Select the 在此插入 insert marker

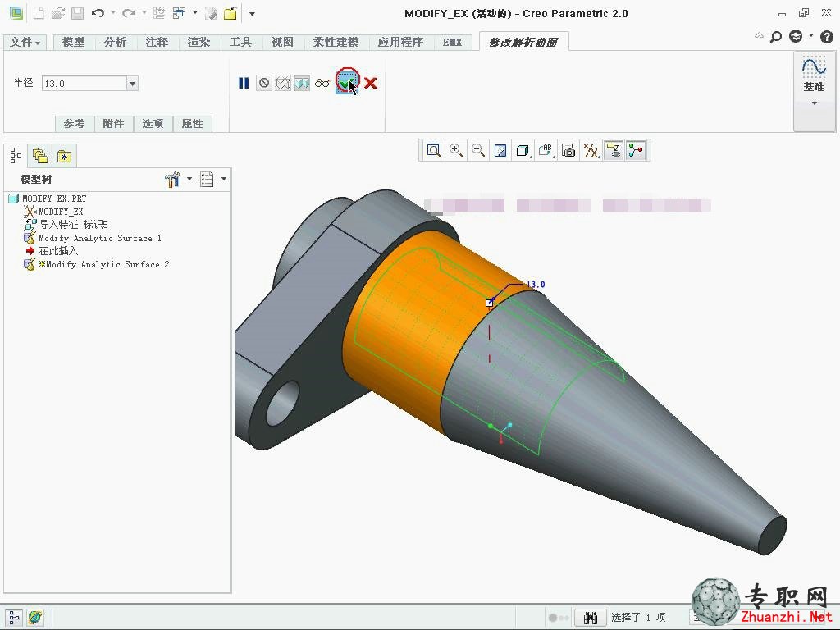point(58,251)
